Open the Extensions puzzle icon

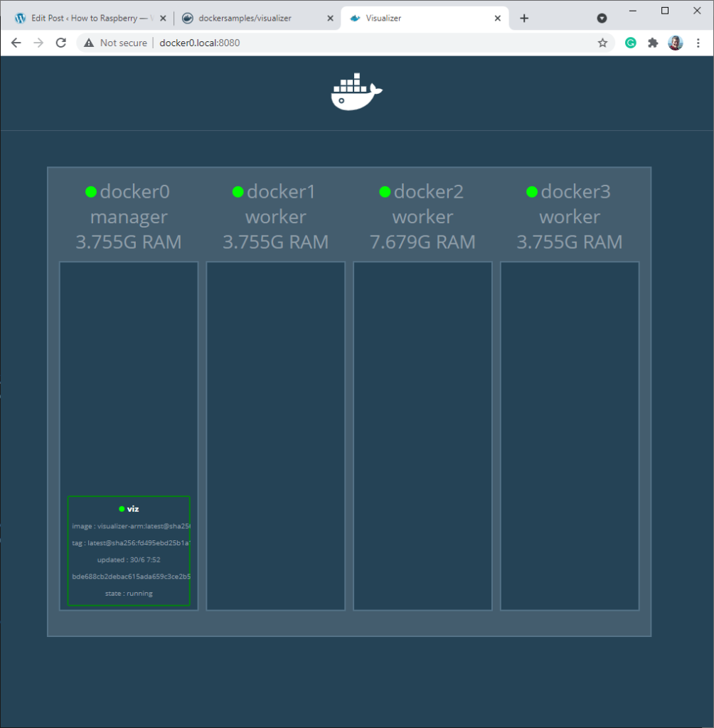[653, 43]
